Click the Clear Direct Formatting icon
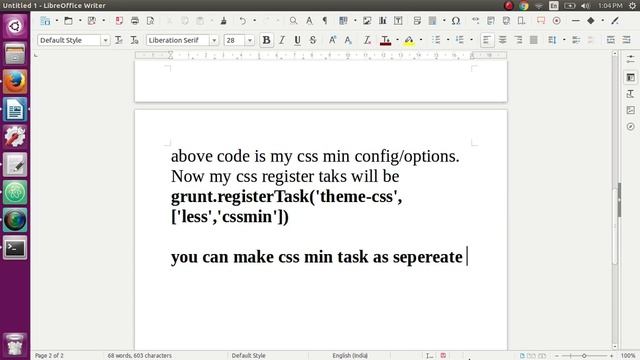 [x=367, y=40]
